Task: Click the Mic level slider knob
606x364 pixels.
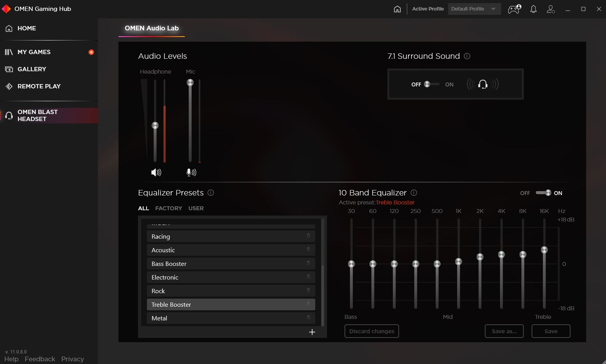Action: pyautogui.click(x=190, y=83)
